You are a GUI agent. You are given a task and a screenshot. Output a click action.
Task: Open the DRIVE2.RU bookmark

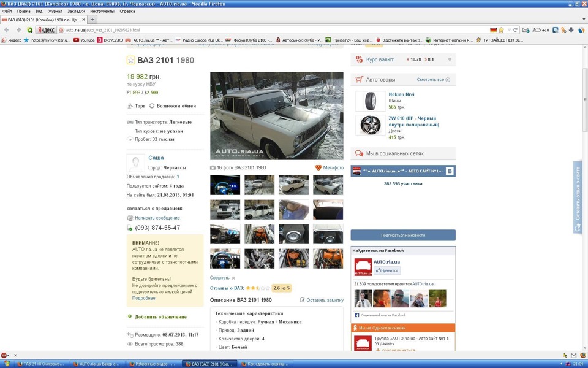[110, 40]
